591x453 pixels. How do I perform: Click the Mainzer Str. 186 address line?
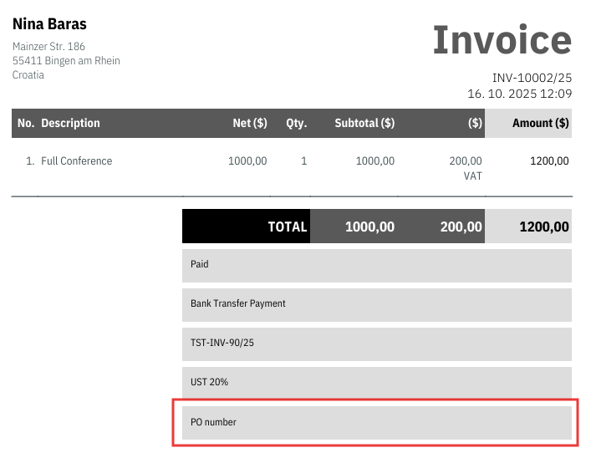point(49,46)
